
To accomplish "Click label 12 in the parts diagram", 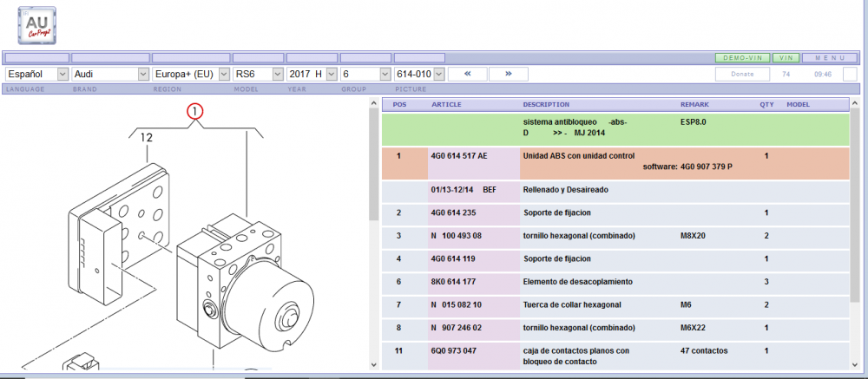I will pyautogui.click(x=146, y=138).
